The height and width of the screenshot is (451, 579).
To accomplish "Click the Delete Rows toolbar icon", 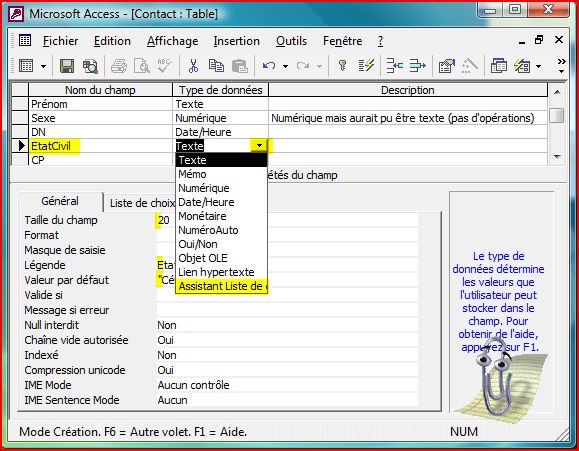I will click(418, 66).
